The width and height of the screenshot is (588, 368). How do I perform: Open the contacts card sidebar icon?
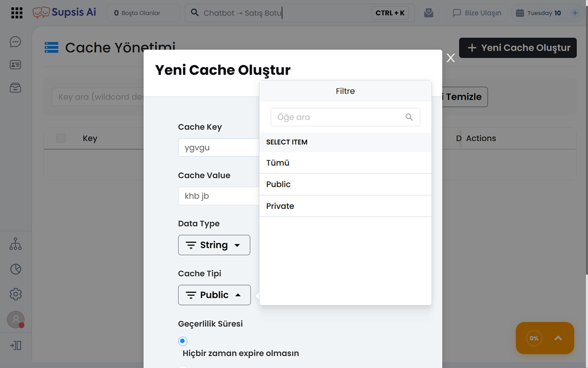pos(15,65)
